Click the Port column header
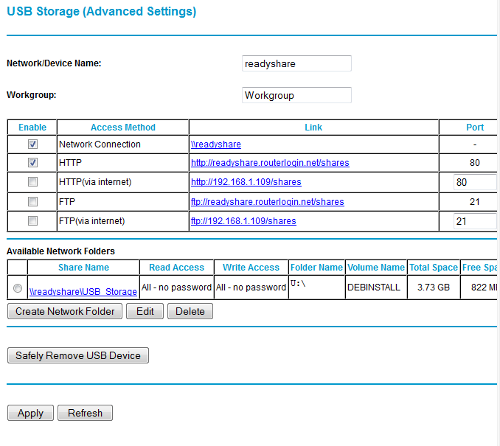 pos(475,127)
